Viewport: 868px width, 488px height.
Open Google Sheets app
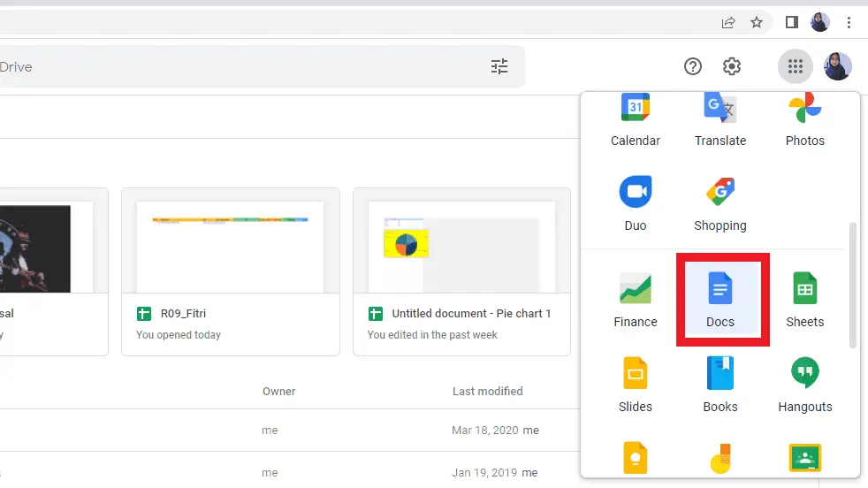pos(805,300)
